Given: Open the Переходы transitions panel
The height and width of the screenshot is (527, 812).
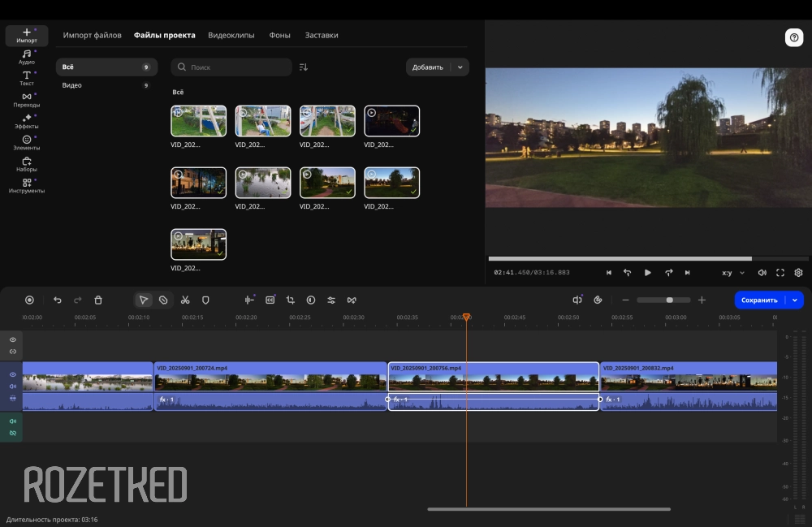Looking at the screenshot, I should point(26,100).
